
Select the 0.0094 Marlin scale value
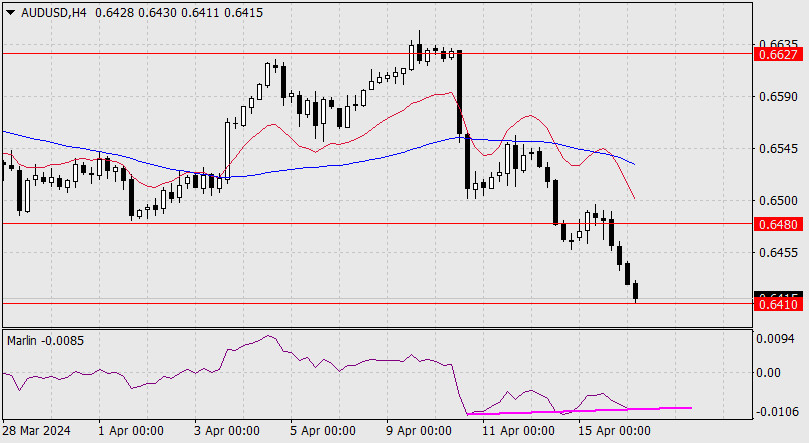(775, 339)
